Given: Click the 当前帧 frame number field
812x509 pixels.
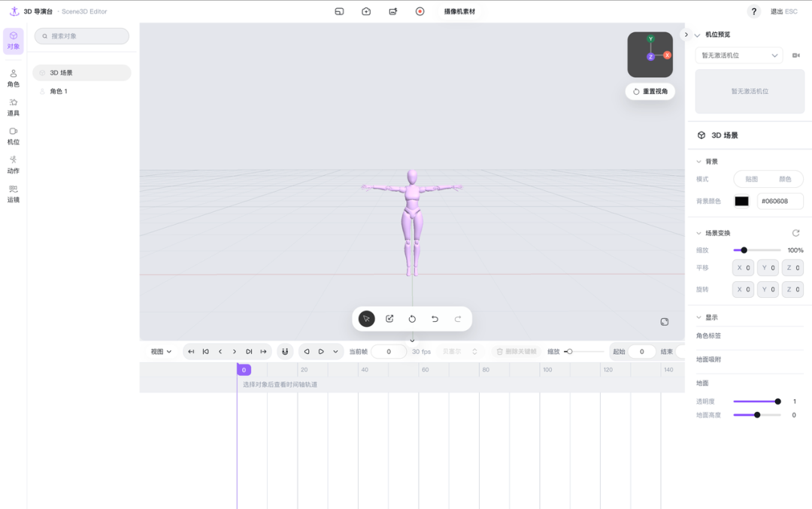Looking at the screenshot, I should 389,352.
